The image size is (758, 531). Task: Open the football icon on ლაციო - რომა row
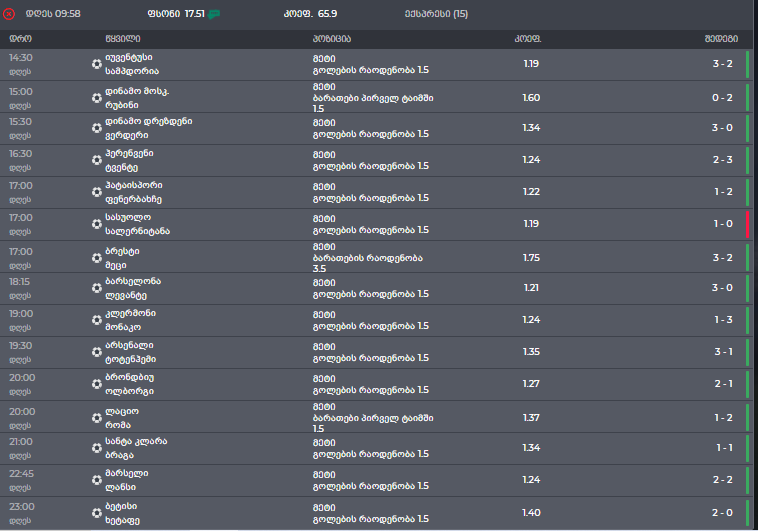click(x=96, y=416)
